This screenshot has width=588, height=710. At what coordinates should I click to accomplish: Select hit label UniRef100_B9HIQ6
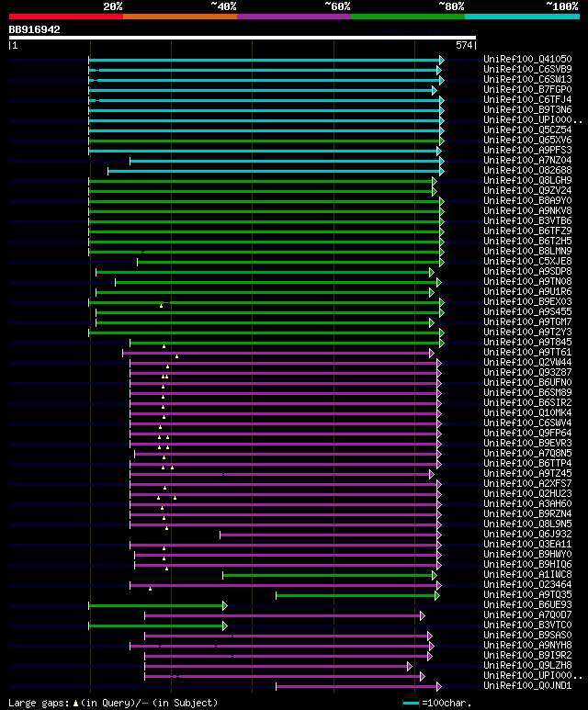(527, 565)
